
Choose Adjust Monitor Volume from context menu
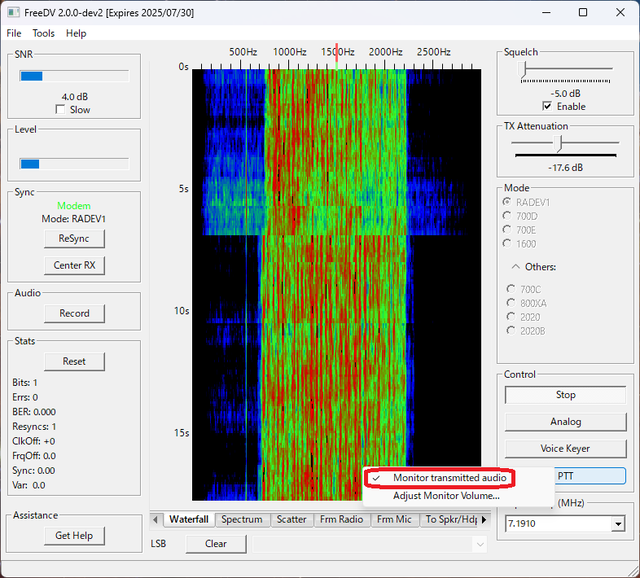point(446,495)
